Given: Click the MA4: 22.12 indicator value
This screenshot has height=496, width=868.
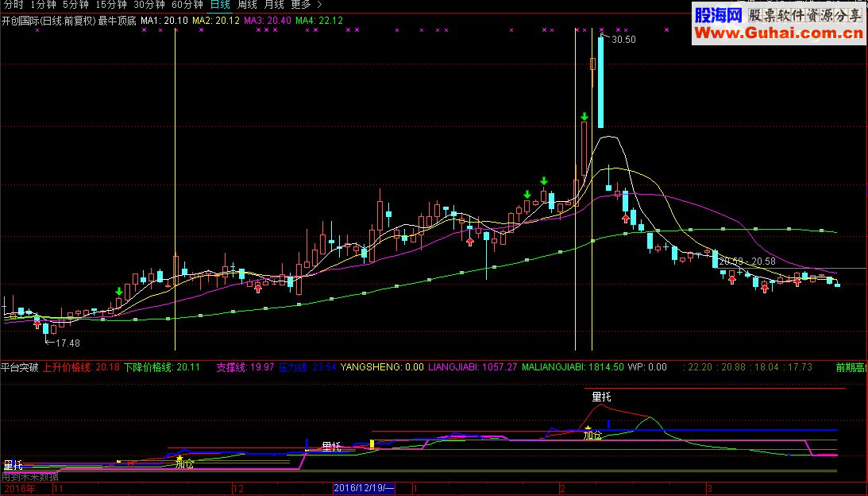Looking at the screenshot, I should (x=319, y=21).
